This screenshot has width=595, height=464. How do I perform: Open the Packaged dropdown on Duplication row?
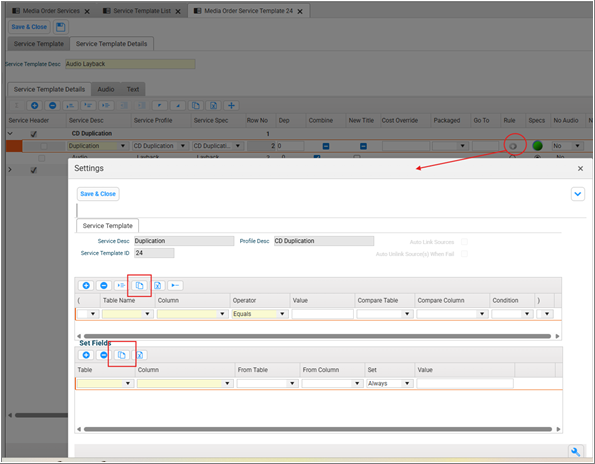pyautogui.click(x=462, y=146)
